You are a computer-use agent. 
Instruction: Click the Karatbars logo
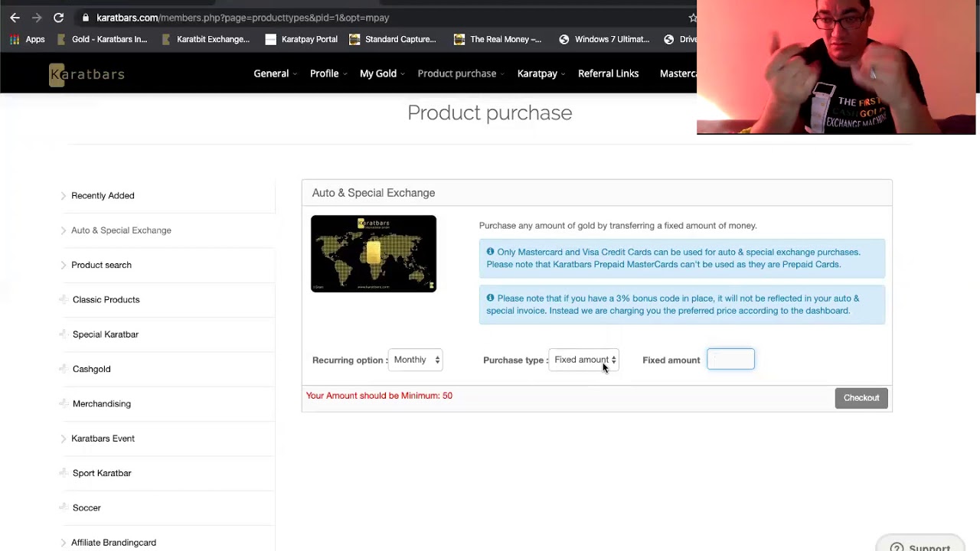[x=87, y=74]
